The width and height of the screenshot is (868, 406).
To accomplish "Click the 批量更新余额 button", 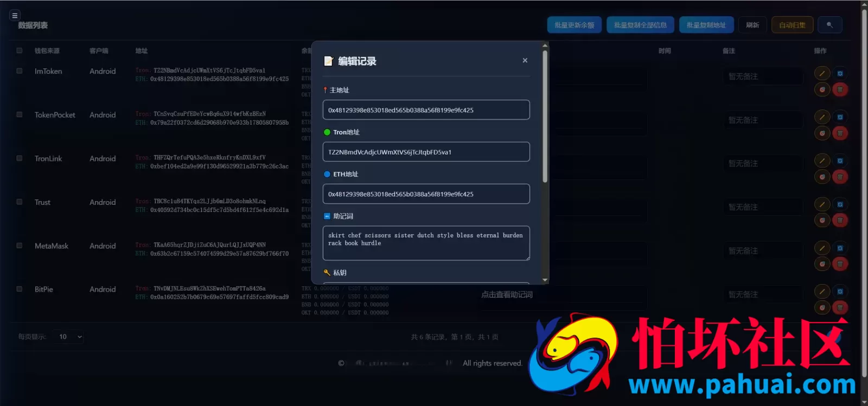I will 574,25.
